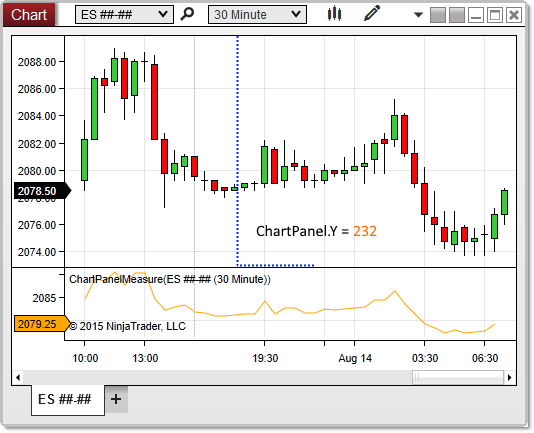Click the 2076.00 price axis label
This screenshot has height=433, width=534.
coord(37,225)
